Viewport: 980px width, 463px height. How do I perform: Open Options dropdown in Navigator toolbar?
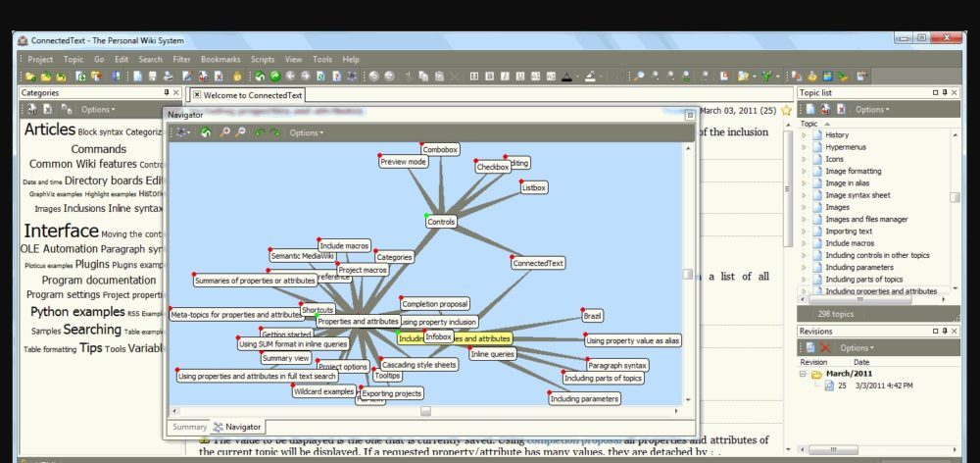[306, 132]
